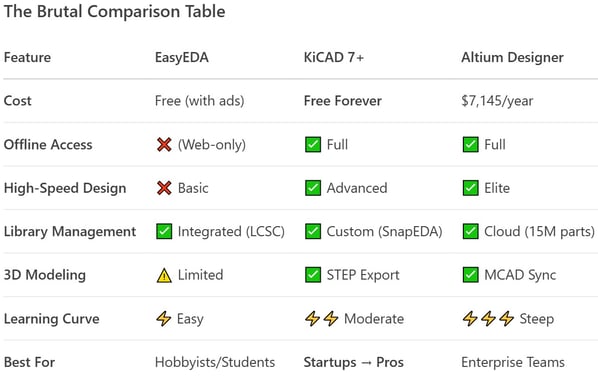This screenshot has width=598, height=376.
Task: Click the KiCAD Offline Access Full check
Action: (313, 145)
